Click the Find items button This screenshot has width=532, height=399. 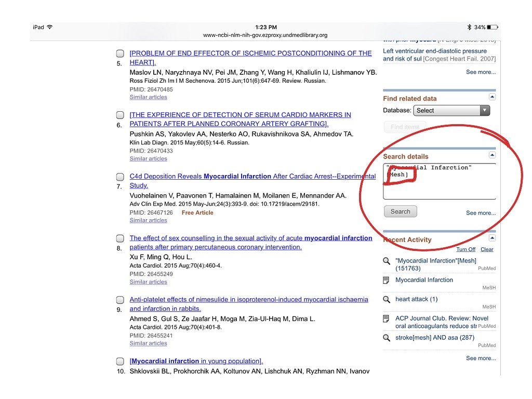(x=405, y=127)
